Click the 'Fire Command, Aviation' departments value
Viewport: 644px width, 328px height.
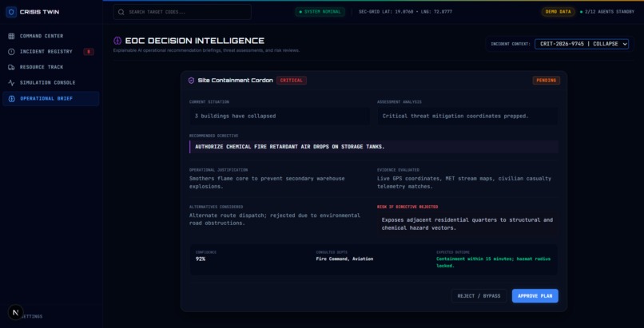pyautogui.click(x=344, y=259)
